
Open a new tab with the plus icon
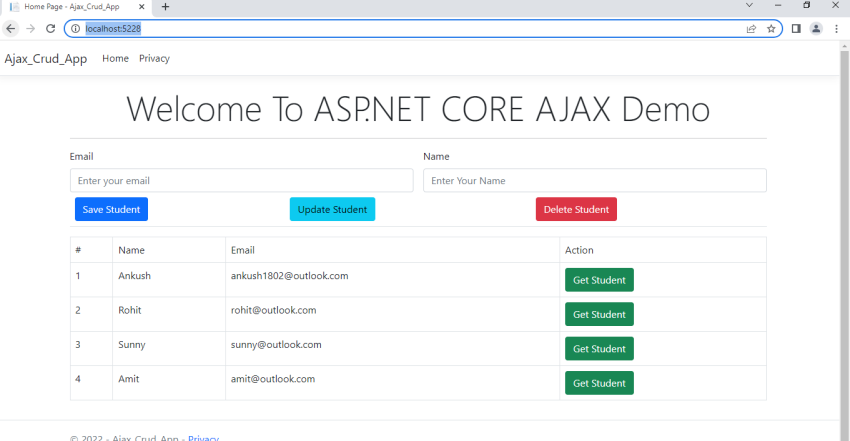165,7
